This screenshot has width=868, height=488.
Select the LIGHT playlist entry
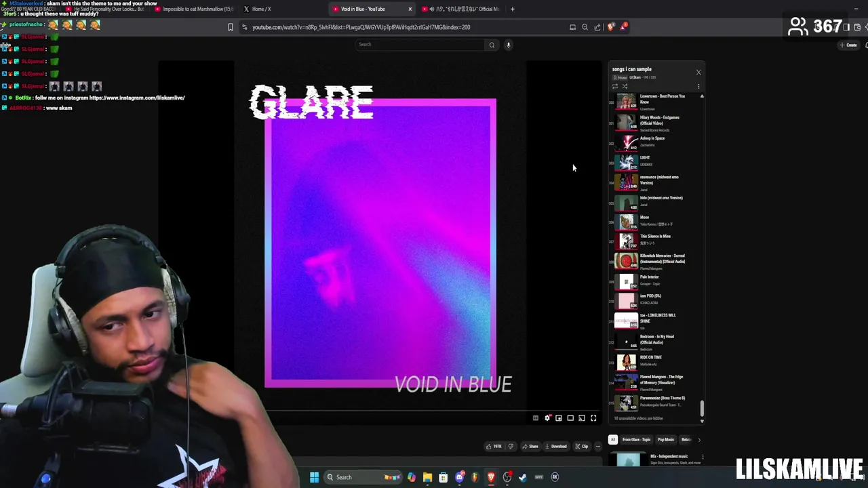point(654,161)
